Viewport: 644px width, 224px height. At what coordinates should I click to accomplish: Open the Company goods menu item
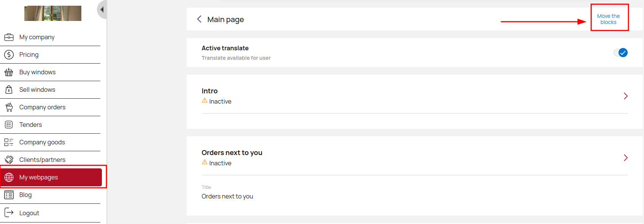pyautogui.click(x=42, y=142)
